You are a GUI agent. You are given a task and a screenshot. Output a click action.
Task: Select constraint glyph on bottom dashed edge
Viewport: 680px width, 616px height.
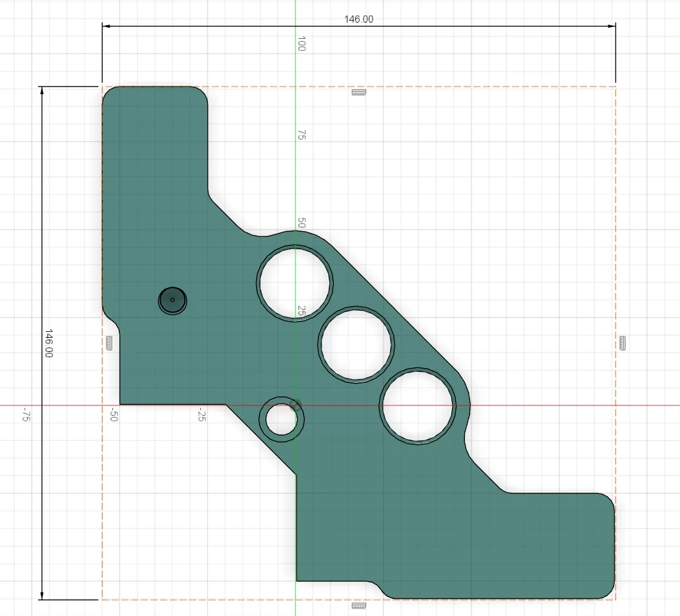(358, 606)
